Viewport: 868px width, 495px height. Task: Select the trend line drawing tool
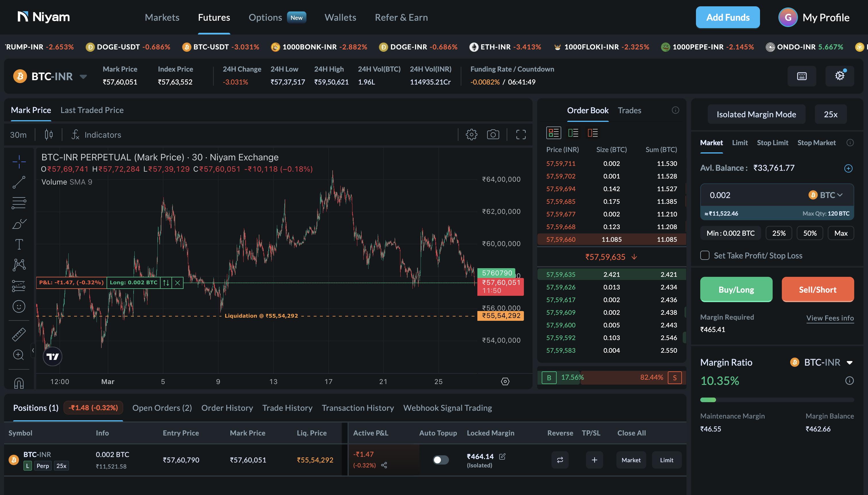tap(19, 182)
